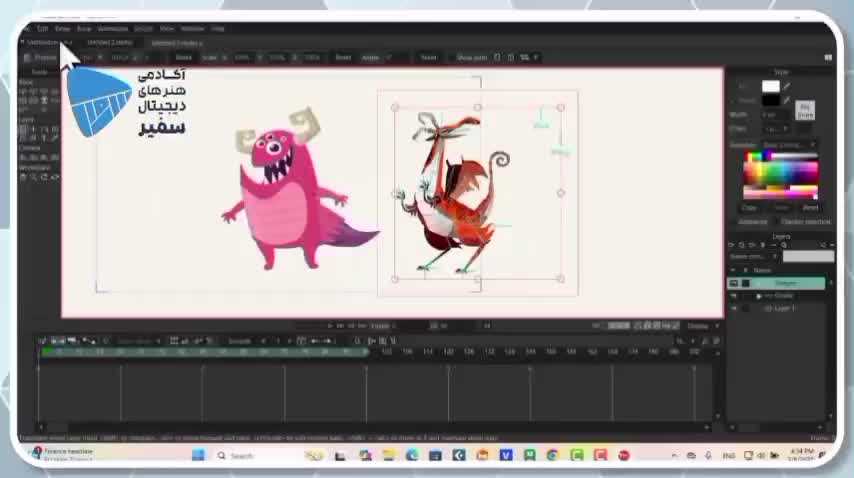Image resolution: width=854 pixels, height=478 pixels.
Task: Switch to the second document tab
Action: (x=109, y=43)
